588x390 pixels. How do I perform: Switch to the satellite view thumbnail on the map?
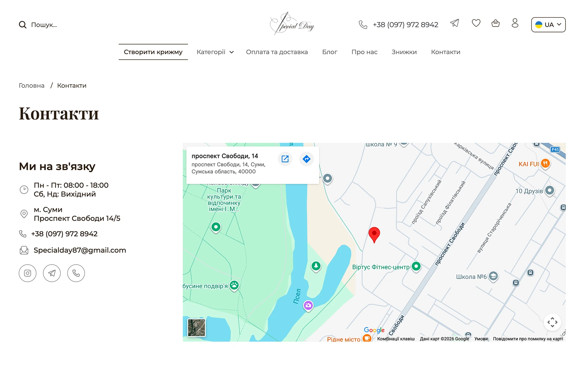197,327
